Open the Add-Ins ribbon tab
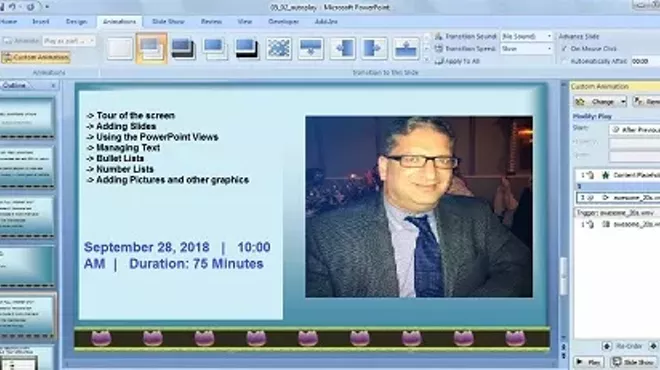The image size is (660, 370). coord(326,21)
